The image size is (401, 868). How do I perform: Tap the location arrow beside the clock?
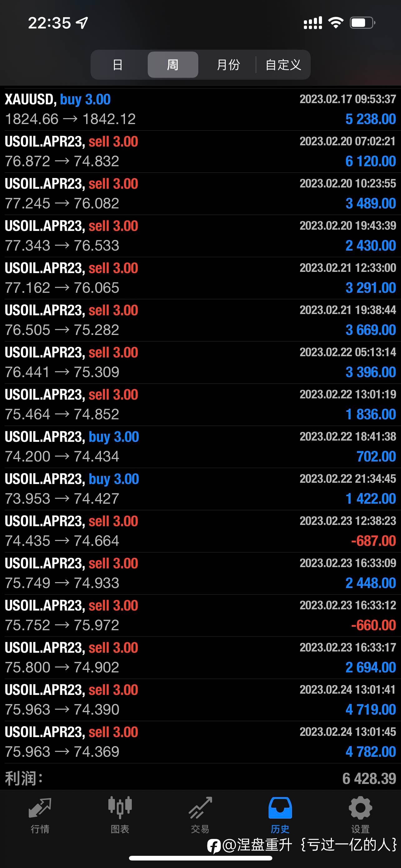tap(82, 23)
